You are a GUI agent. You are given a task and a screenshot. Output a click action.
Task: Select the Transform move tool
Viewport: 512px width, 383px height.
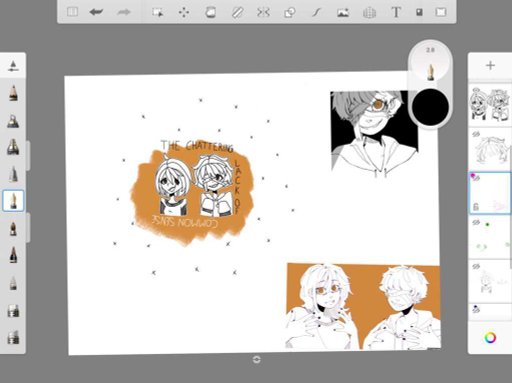(x=184, y=12)
